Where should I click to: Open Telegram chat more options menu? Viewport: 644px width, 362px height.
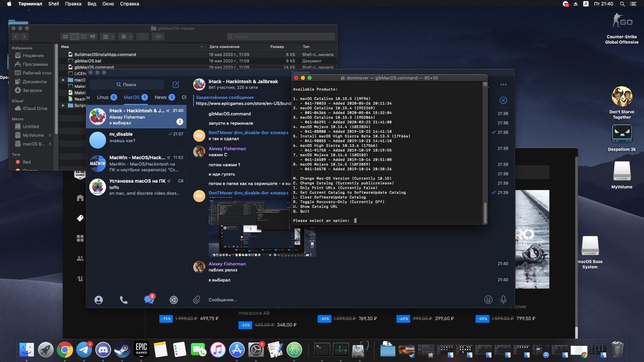click(503, 84)
